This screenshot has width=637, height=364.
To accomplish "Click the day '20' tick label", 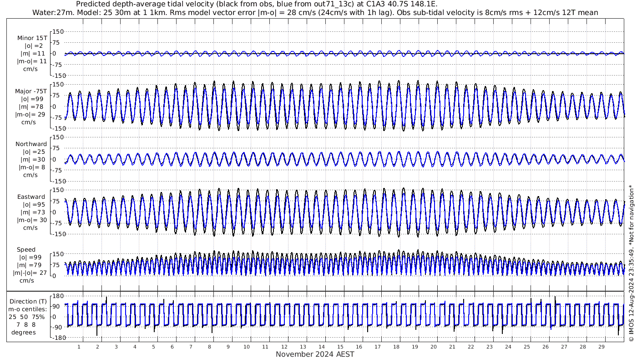I will (433, 347).
